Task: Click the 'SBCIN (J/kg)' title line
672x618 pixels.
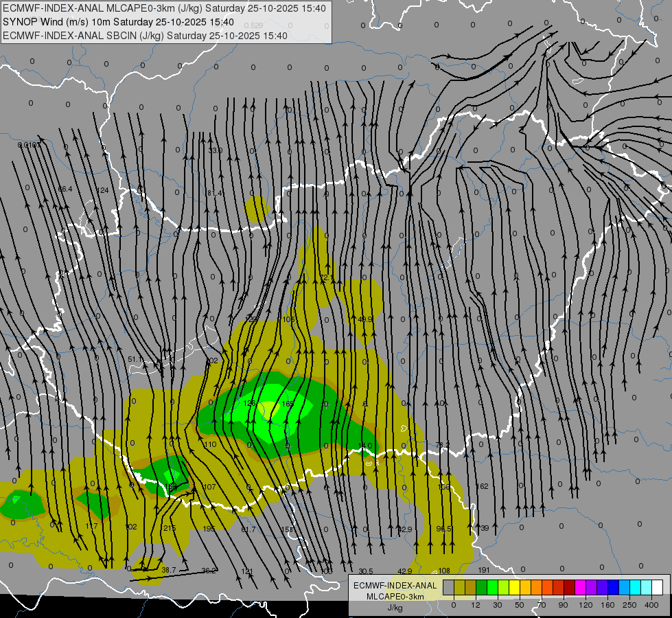Action: 145,36
